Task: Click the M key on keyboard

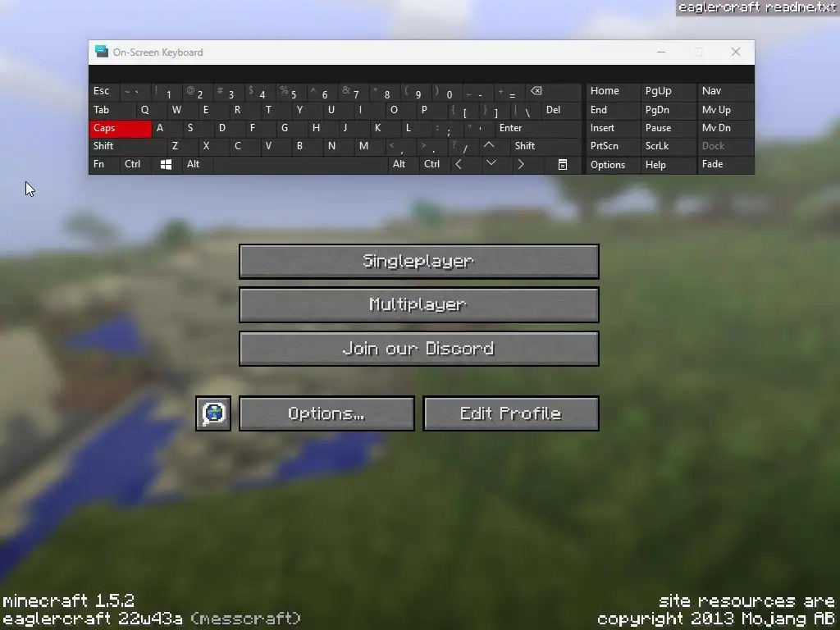Action: coord(370,146)
